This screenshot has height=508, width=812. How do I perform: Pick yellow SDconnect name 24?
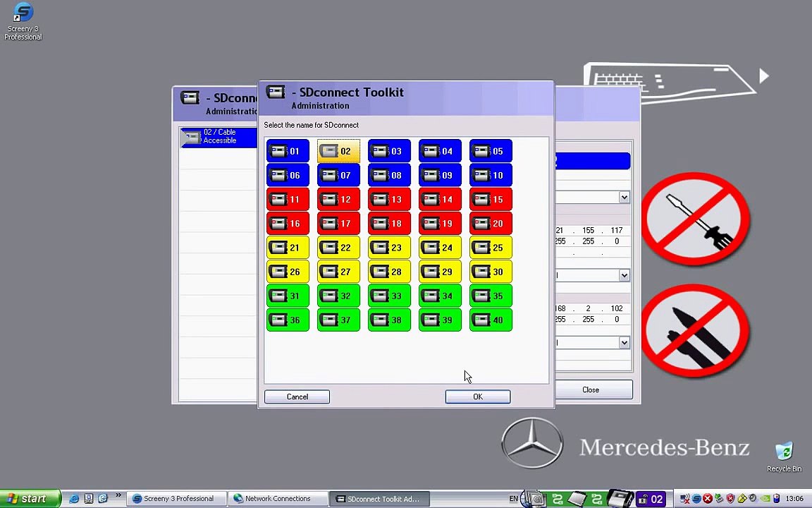(440, 247)
